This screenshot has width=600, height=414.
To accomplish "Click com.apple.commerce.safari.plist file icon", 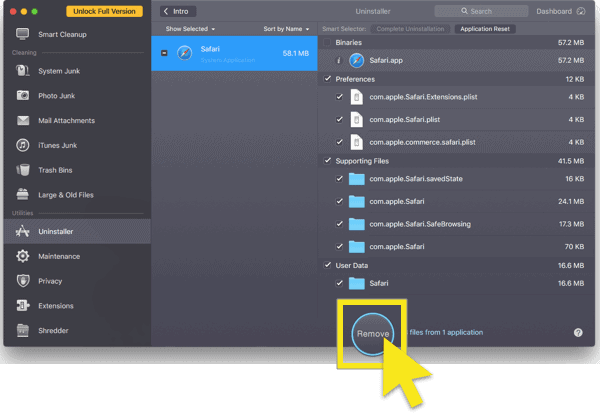I will click(356, 142).
